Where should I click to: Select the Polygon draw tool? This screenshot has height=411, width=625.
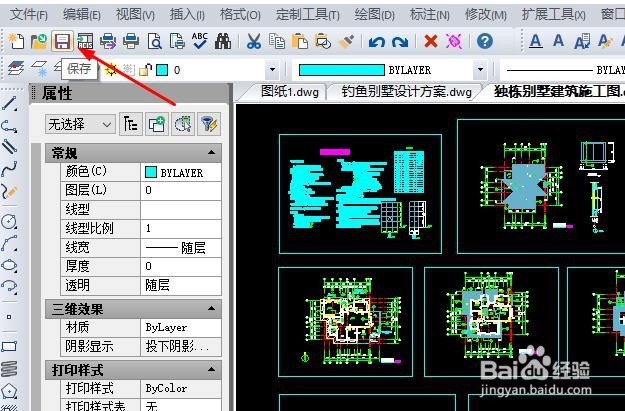[x=10, y=391]
